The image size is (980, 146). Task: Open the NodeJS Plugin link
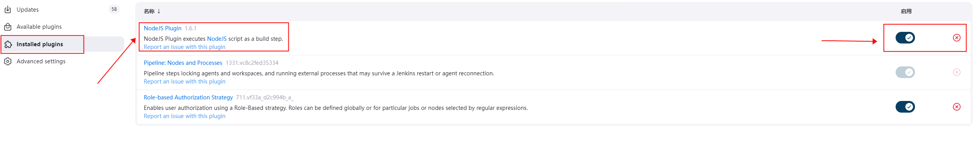(163, 28)
